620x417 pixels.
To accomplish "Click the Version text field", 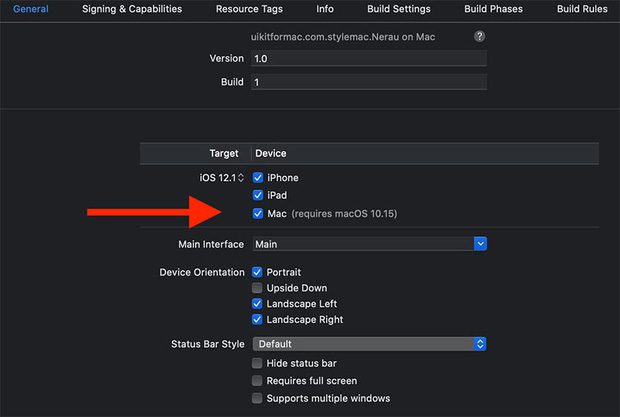I will click(x=368, y=59).
